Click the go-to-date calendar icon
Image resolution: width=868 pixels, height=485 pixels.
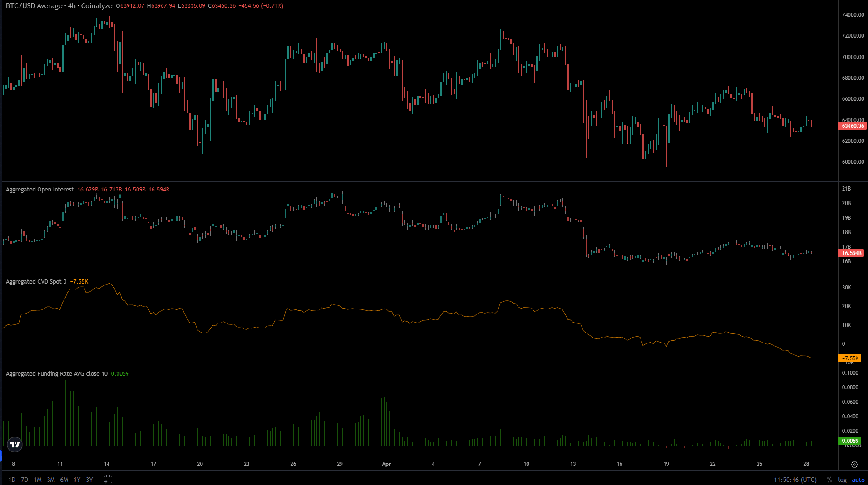[x=108, y=479]
